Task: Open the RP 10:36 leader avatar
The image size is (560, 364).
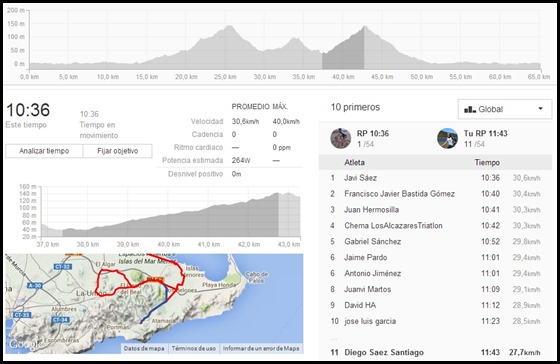Action: point(340,138)
